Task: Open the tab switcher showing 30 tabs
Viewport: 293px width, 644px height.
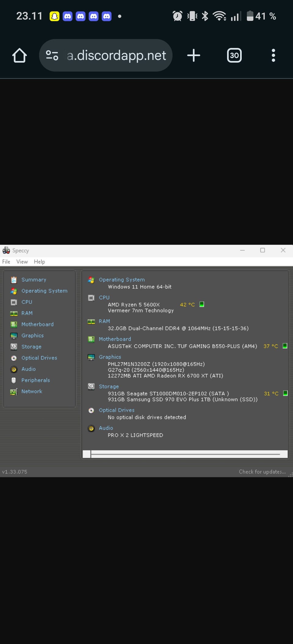Action: [234, 55]
